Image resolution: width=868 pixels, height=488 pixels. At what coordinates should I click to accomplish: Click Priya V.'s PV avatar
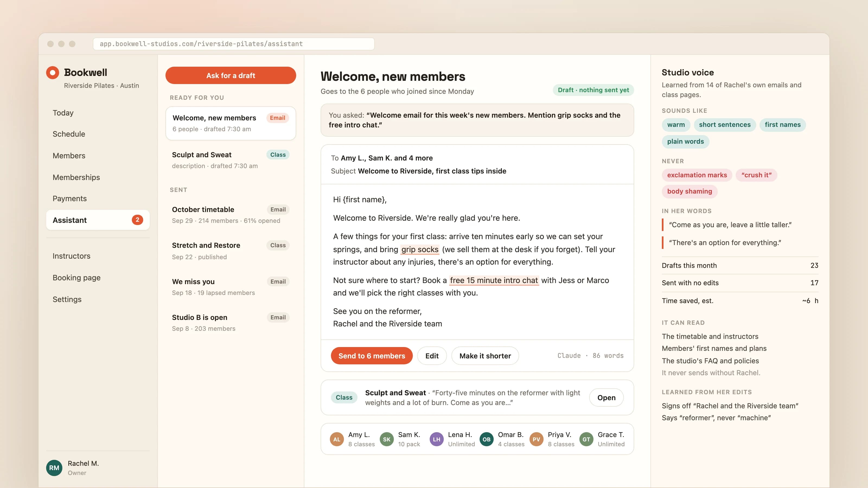(536, 439)
